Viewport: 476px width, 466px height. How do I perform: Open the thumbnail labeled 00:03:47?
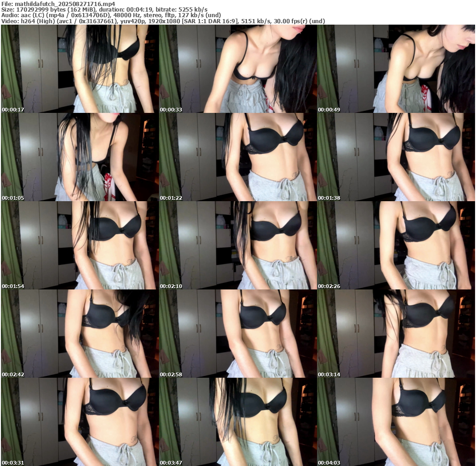238,422
